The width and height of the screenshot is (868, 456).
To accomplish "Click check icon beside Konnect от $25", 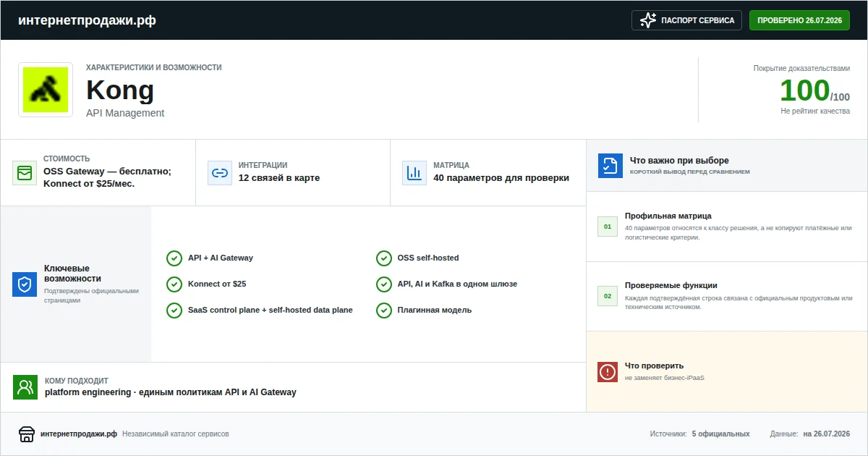I will click(x=174, y=284).
